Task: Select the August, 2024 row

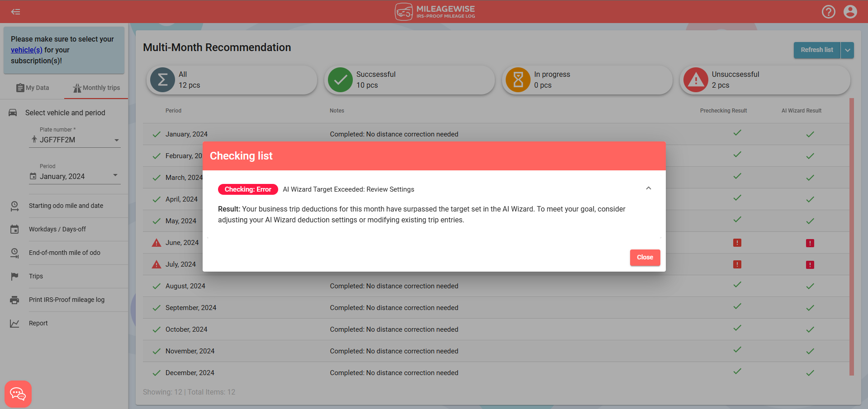Action: pyautogui.click(x=496, y=286)
